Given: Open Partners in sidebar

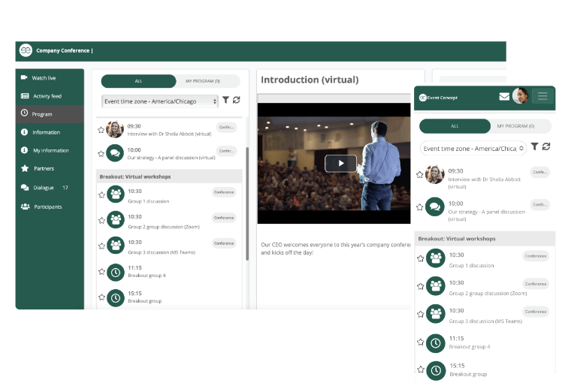Looking at the screenshot, I should 50,168.
